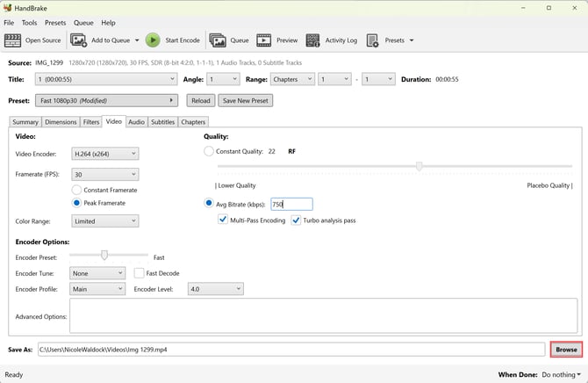The width and height of the screenshot is (588, 383).
Task: Click the Browse button for destination
Action: 566,350
